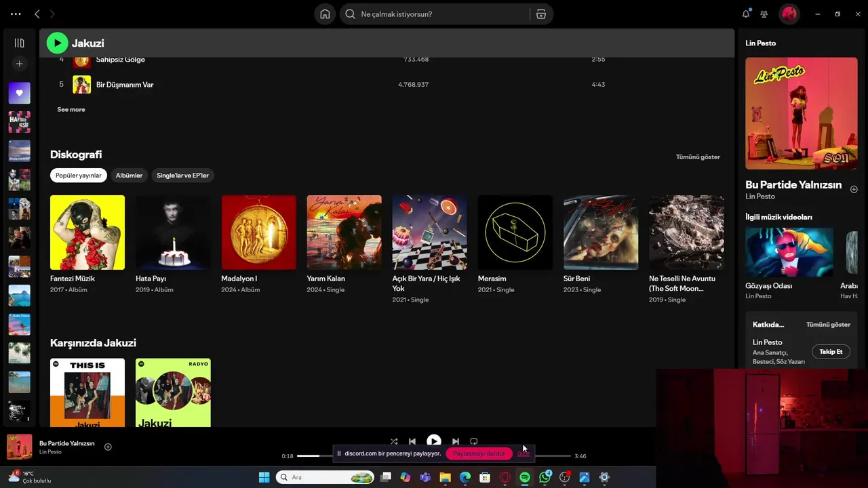Viewport: 868px width, 488px height.
Task: Open notifications bell
Action: (746, 14)
